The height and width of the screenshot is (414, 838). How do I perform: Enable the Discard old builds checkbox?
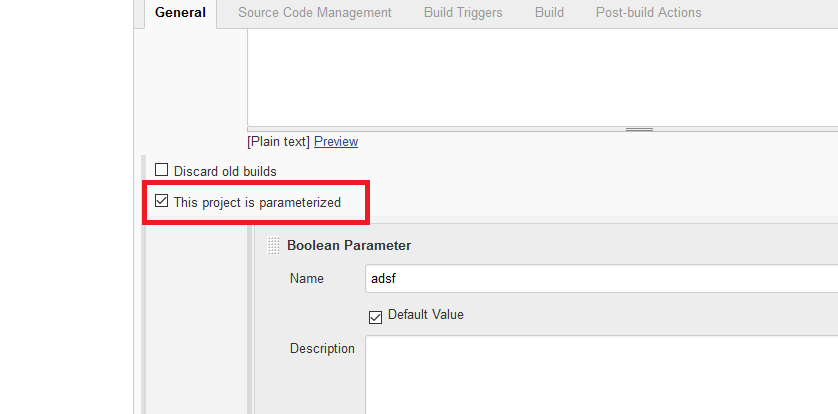click(x=162, y=171)
